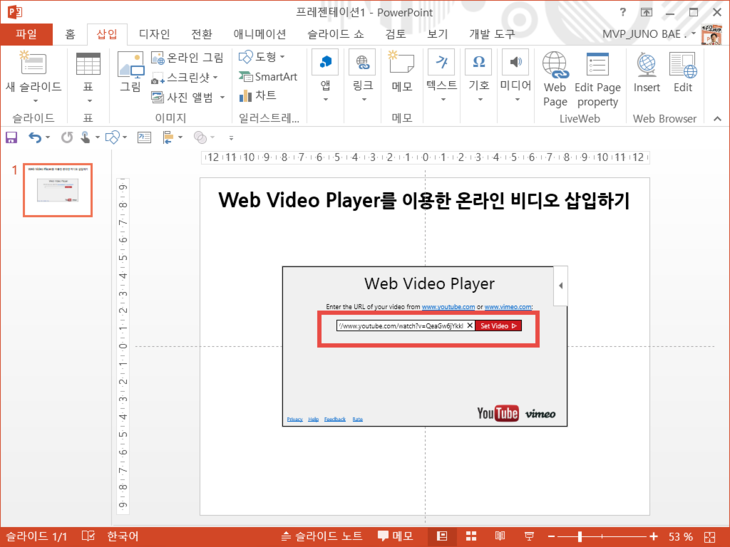The width and height of the screenshot is (730, 547).
Task: Open the MVP_JUNO BAE account dropdown
Action: tap(693, 34)
